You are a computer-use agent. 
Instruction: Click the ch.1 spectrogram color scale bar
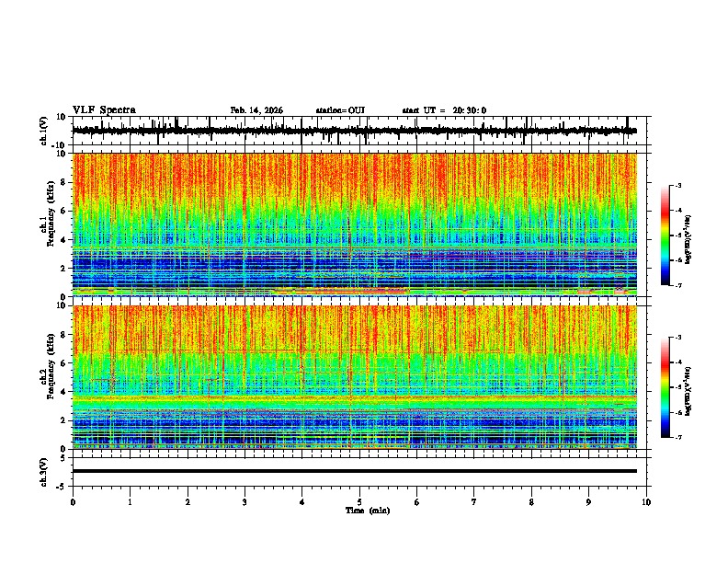tap(665, 236)
